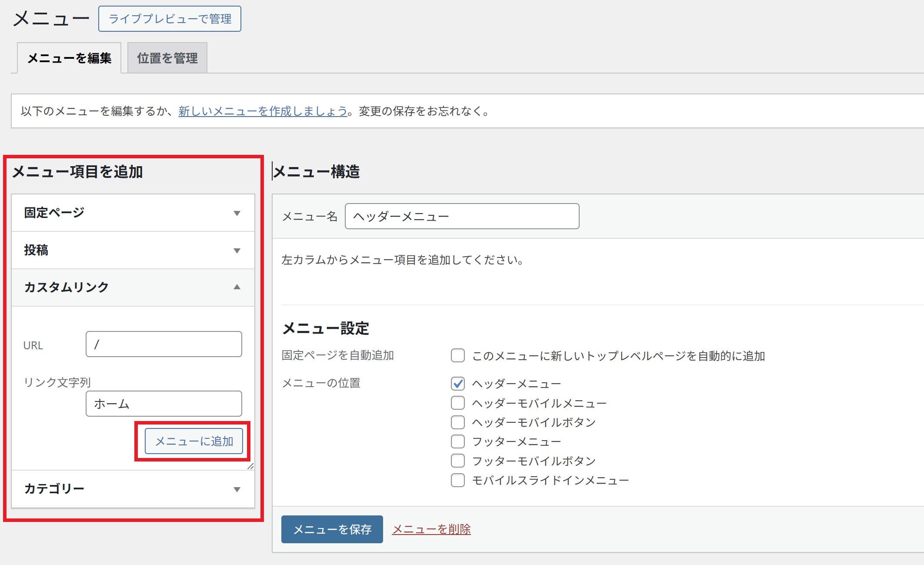Viewport: 924px width, 565px height.
Task: Select the メニューを編集 tab
Action: point(69,58)
